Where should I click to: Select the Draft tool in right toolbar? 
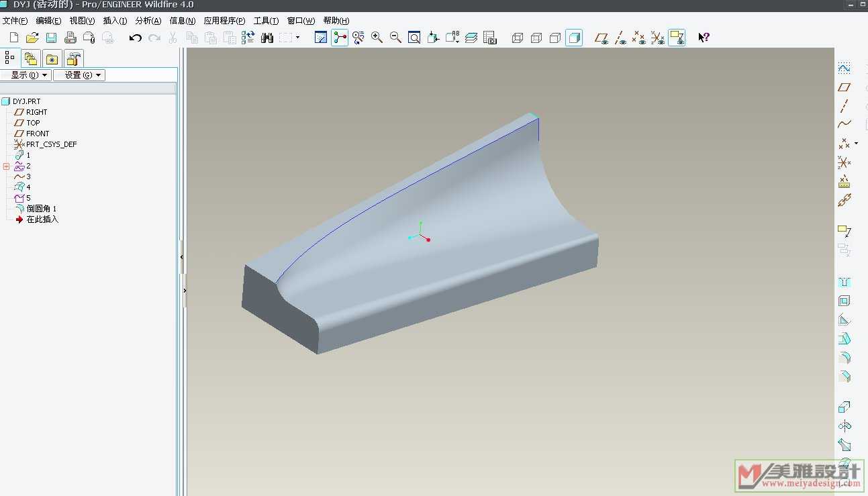point(845,339)
